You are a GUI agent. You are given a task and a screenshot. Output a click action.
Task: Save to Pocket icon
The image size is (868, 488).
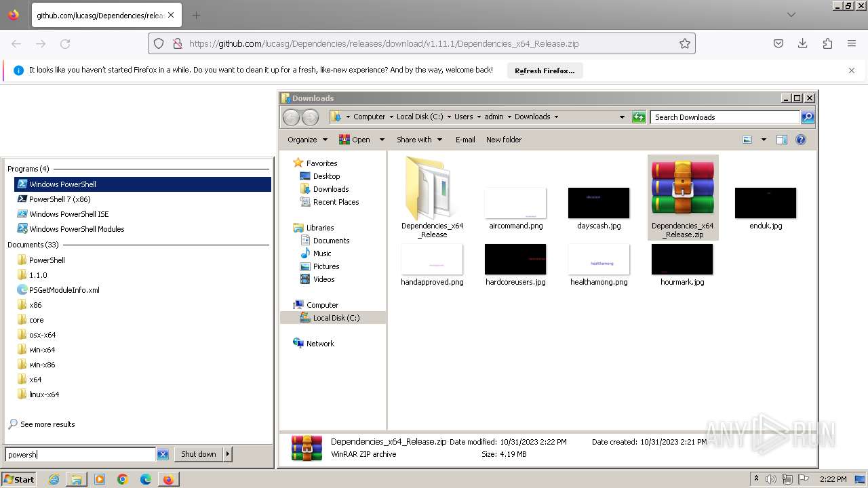coord(778,43)
